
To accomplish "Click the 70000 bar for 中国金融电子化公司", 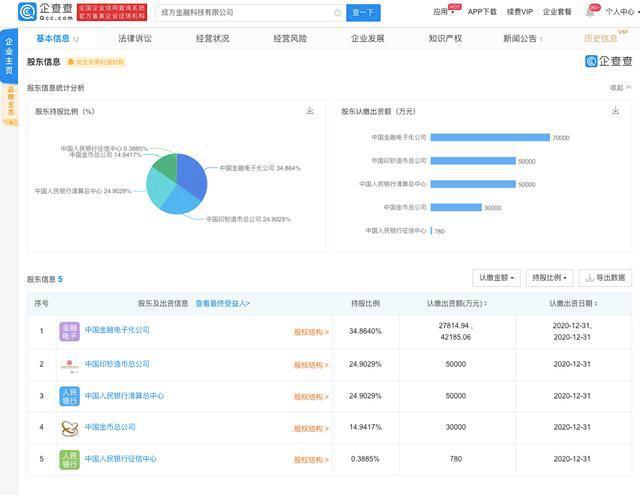I will click(x=490, y=138).
